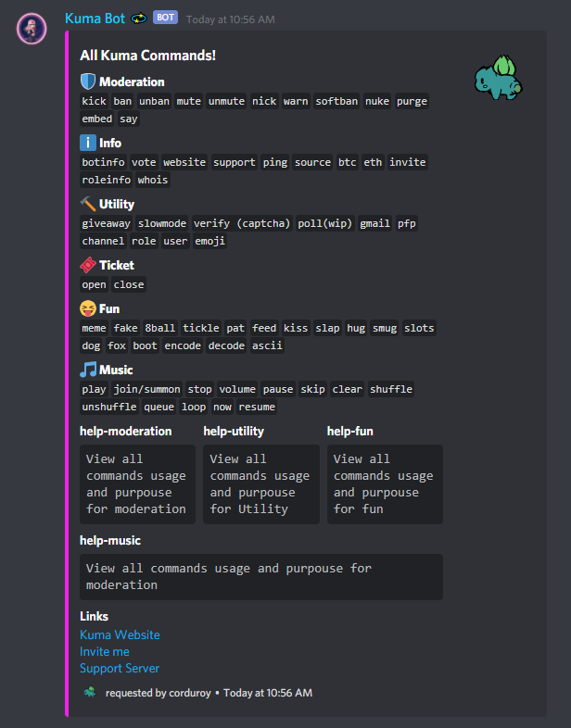Click the Invite me link
Image resolution: width=571 pixels, height=728 pixels.
[105, 651]
